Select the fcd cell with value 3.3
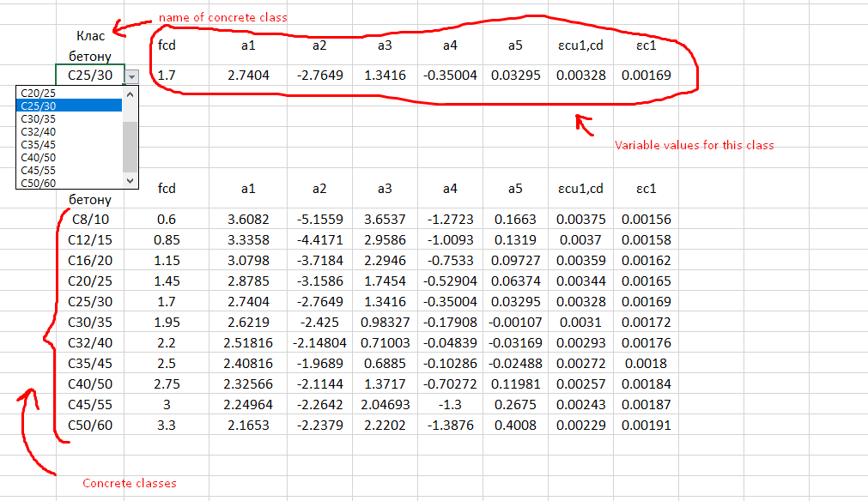Image resolution: width=868 pixels, height=501 pixels. (x=167, y=426)
